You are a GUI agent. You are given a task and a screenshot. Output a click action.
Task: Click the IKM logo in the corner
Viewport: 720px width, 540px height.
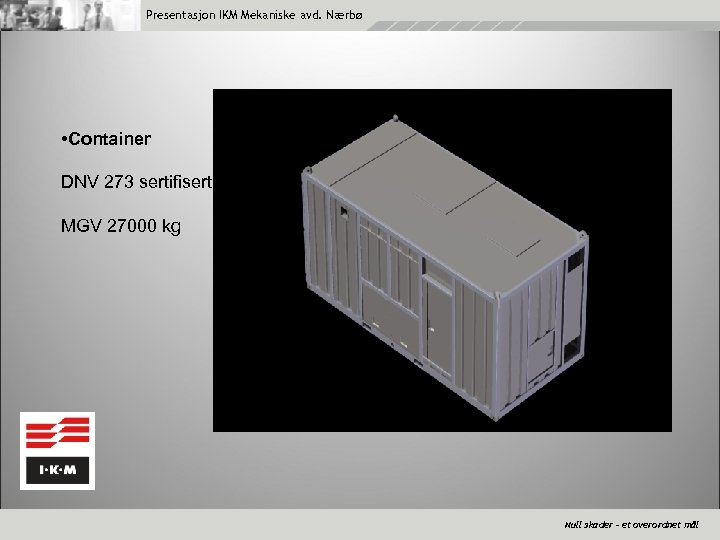[57, 451]
